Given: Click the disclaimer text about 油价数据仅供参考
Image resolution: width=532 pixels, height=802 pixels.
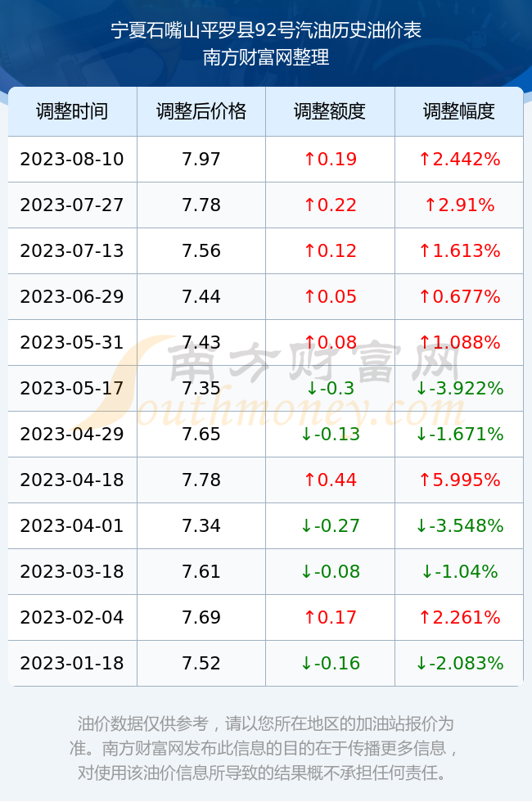Looking at the screenshot, I should tap(265, 748).
